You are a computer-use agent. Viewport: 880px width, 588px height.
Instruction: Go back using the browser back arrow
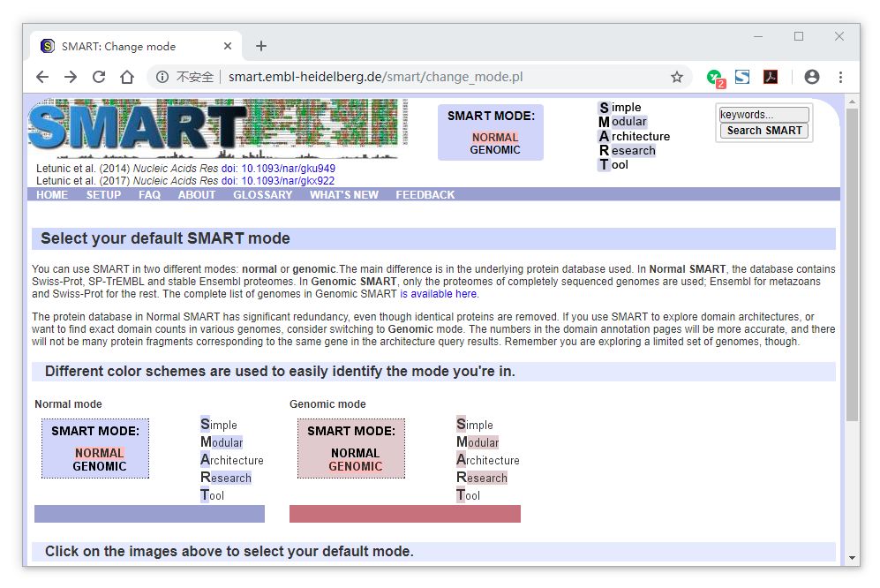click(42, 77)
